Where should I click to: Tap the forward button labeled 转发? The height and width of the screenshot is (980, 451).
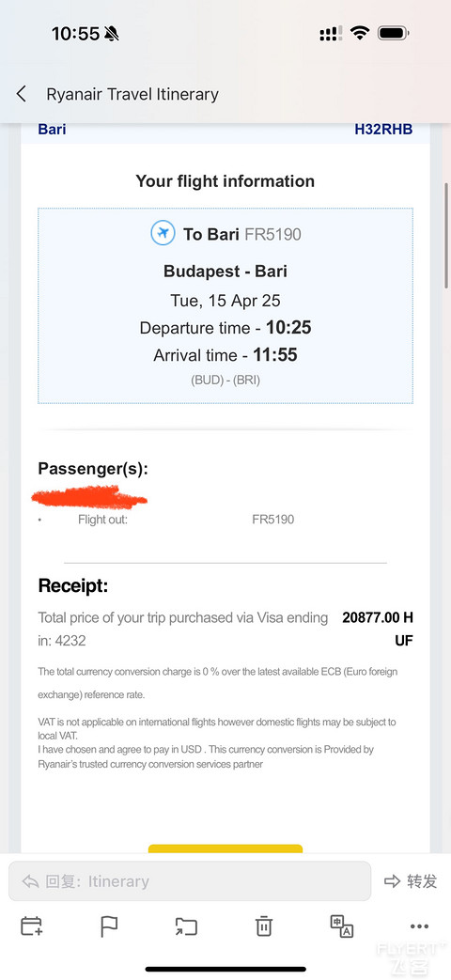(x=411, y=881)
